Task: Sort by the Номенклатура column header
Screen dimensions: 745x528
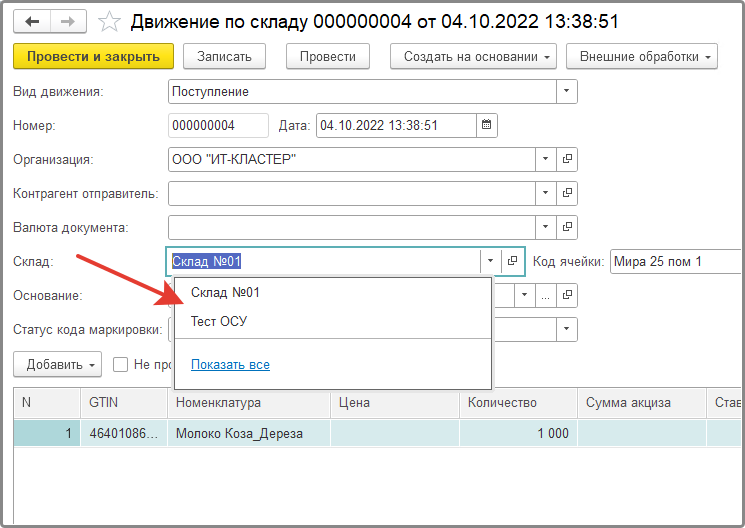Action: 248,403
